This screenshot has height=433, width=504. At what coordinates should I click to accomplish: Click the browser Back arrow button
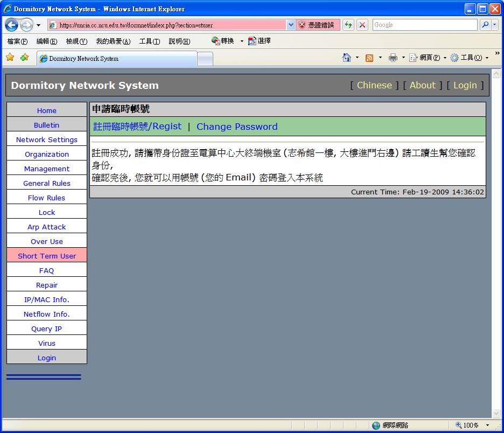coord(12,25)
